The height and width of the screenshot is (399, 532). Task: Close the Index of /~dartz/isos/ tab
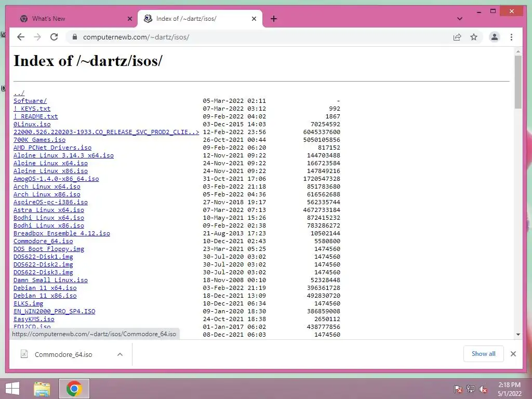tap(254, 19)
